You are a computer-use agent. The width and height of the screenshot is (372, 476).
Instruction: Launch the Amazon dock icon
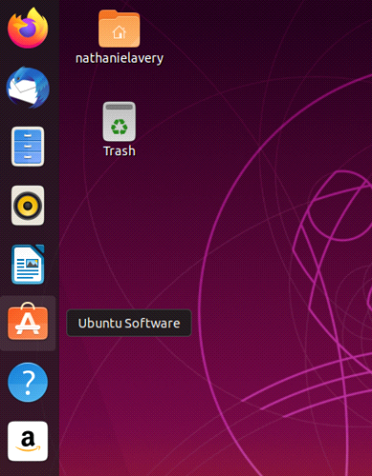click(x=28, y=441)
